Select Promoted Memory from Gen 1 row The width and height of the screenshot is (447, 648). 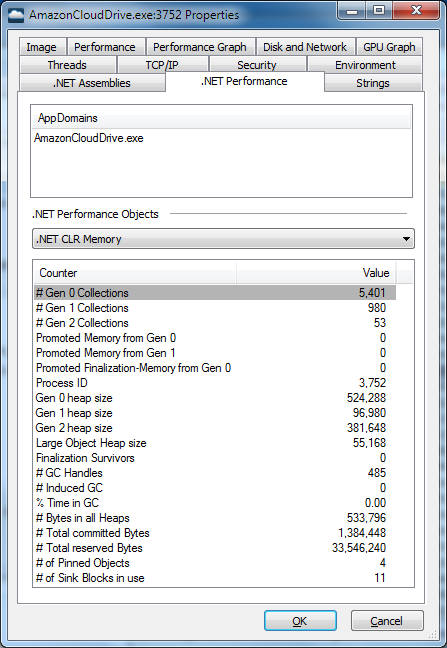tap(215, 353)
